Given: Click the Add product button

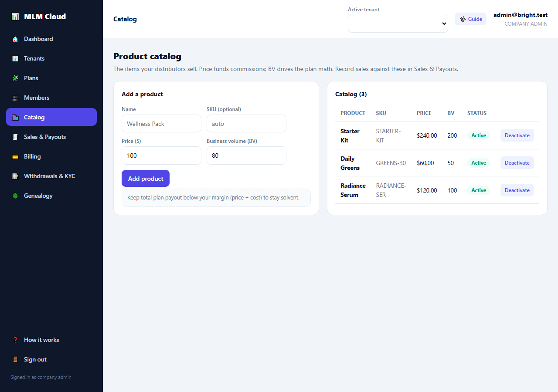Looking at the screenshot, I should coord(146,179).
